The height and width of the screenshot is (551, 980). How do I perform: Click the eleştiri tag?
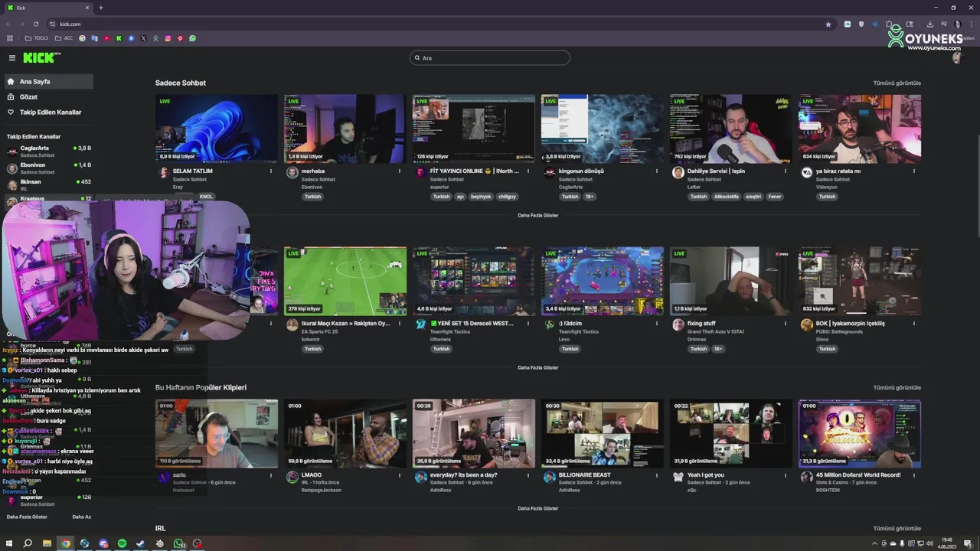(753, 197)
